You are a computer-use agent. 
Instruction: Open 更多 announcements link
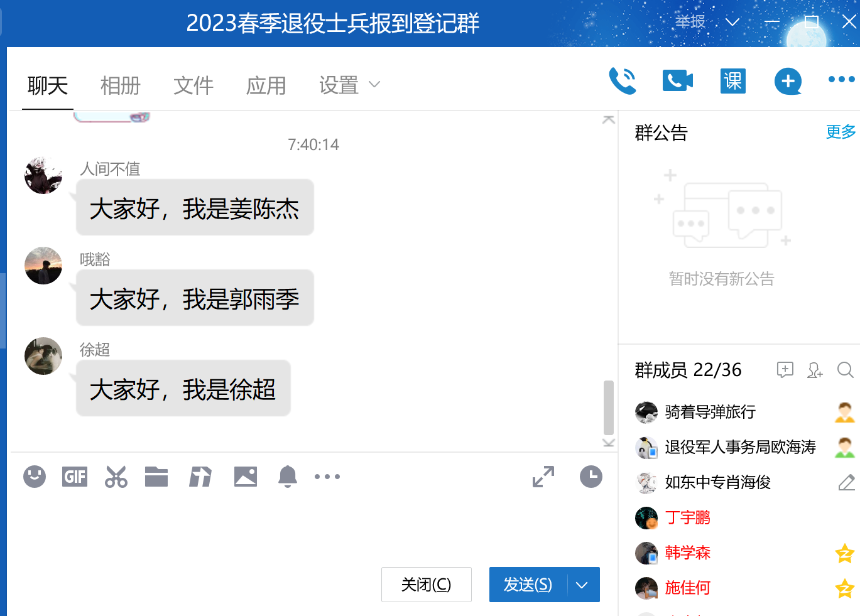click(841, 132)
